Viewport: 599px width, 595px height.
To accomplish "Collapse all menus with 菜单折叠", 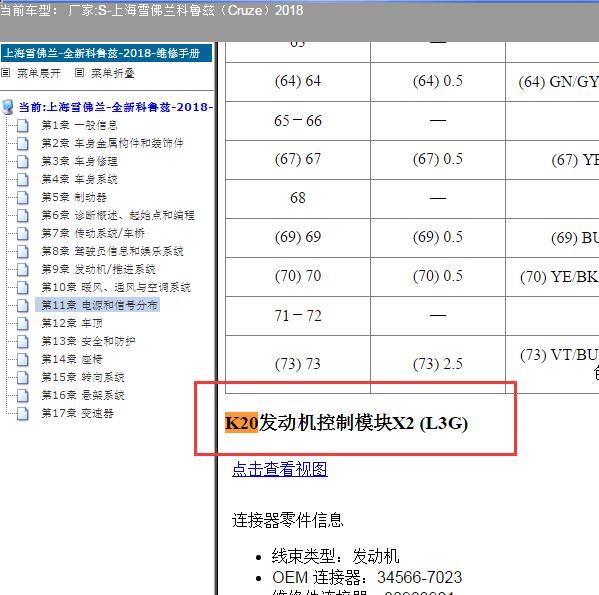I will [x=113, y=73].
